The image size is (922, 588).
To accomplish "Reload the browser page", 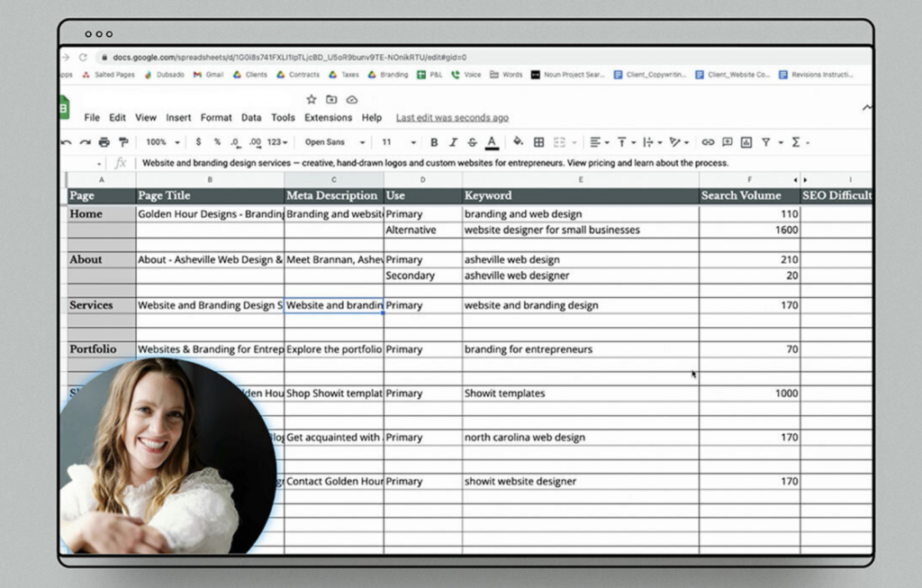I will (83, 57).
